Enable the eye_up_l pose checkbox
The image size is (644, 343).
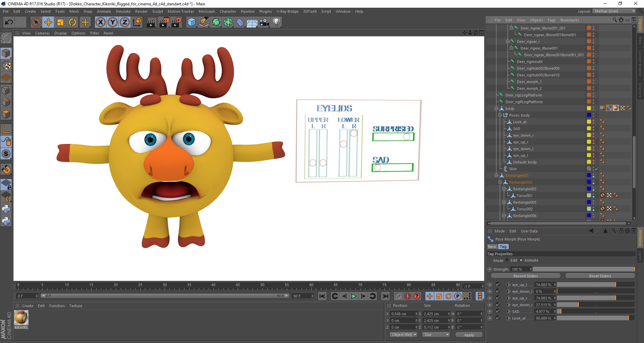pyautogui.click(x=498, y=284)
